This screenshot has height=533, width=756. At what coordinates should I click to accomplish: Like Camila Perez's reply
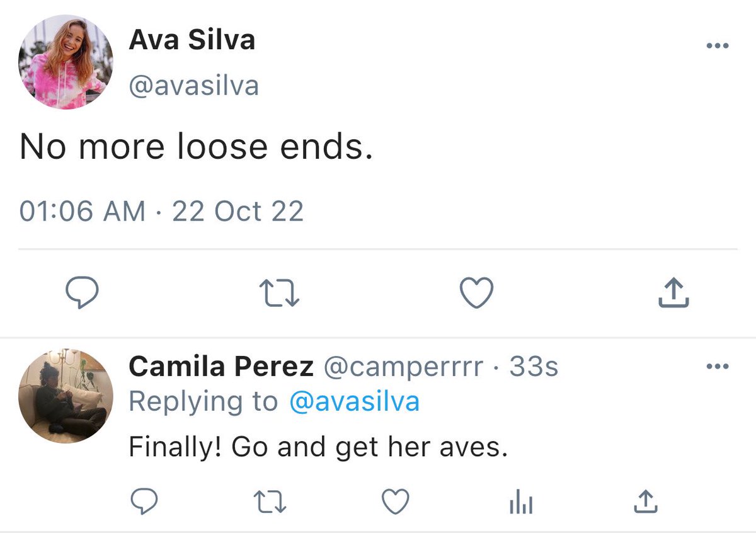[x=396, y=502]
